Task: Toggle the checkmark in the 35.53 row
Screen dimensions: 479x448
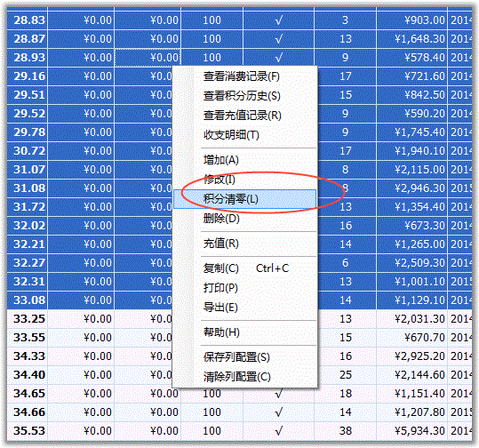Action: pos(279,431)
